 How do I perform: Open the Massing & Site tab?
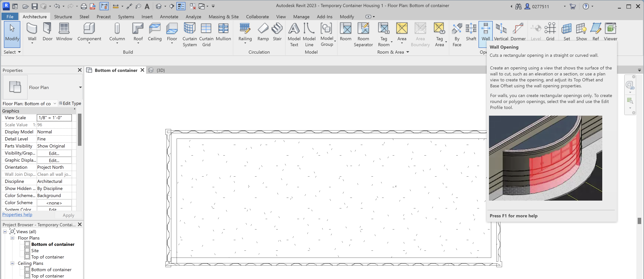point(223,17)
